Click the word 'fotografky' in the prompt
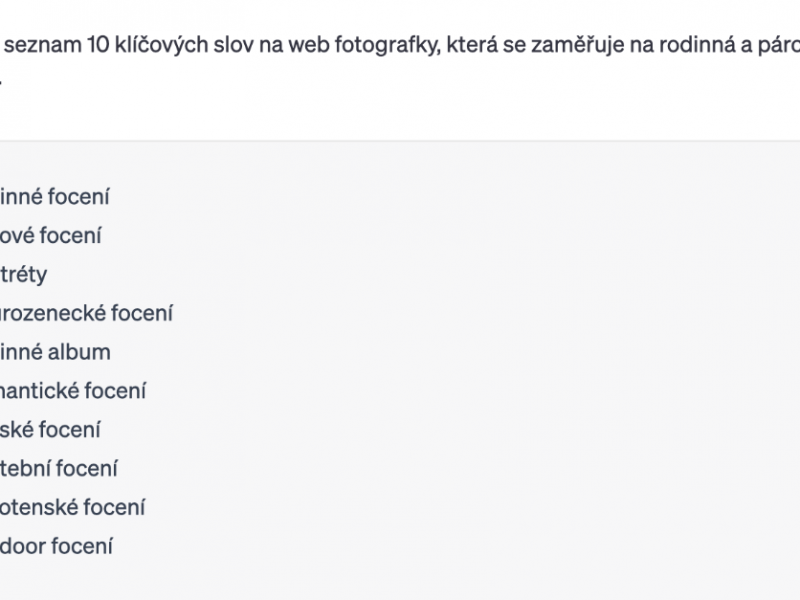Image resolution: width=800 pixels, height=600 pixels. (387, 45)
